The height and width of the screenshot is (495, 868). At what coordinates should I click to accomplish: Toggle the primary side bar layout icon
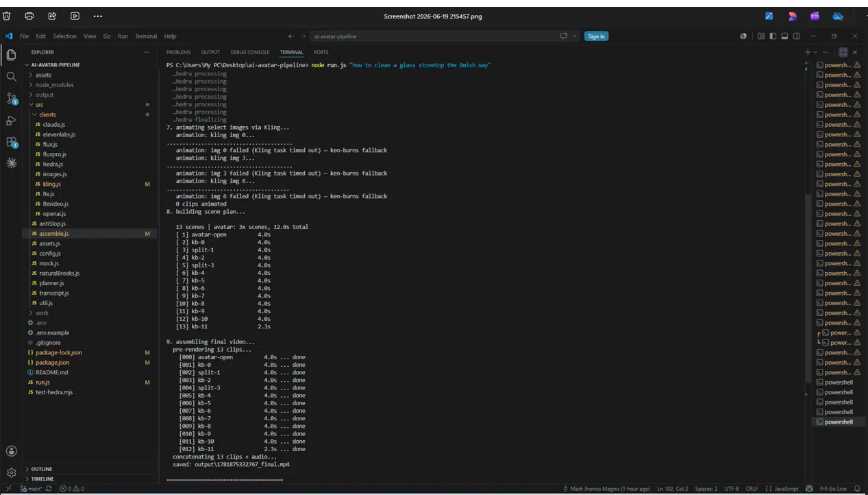(773, 36)
